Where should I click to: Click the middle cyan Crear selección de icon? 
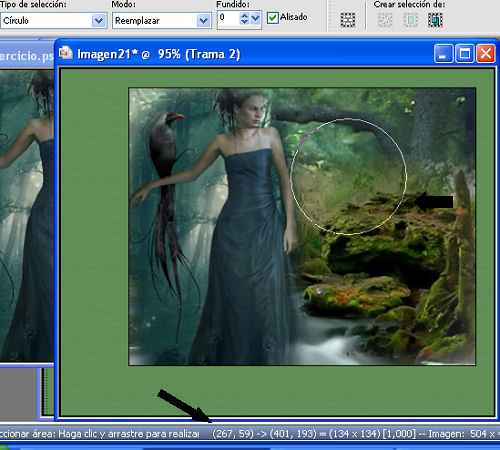[410, 20]
